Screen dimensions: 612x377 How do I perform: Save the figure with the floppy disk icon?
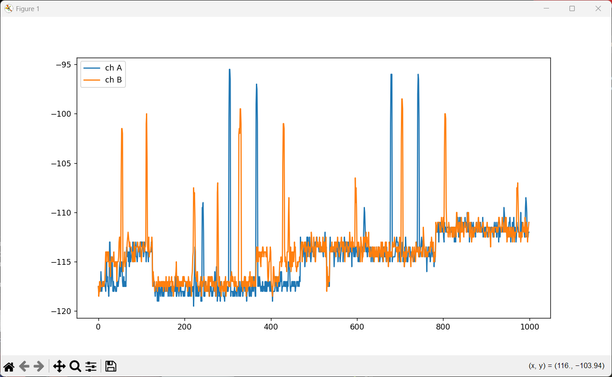[x=110, y=366]
